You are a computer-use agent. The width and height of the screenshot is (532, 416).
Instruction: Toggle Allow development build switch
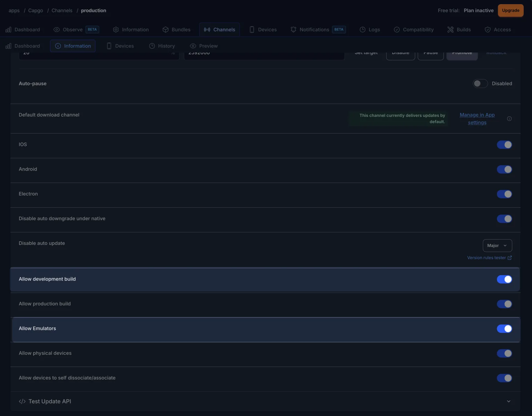point(504,279)
